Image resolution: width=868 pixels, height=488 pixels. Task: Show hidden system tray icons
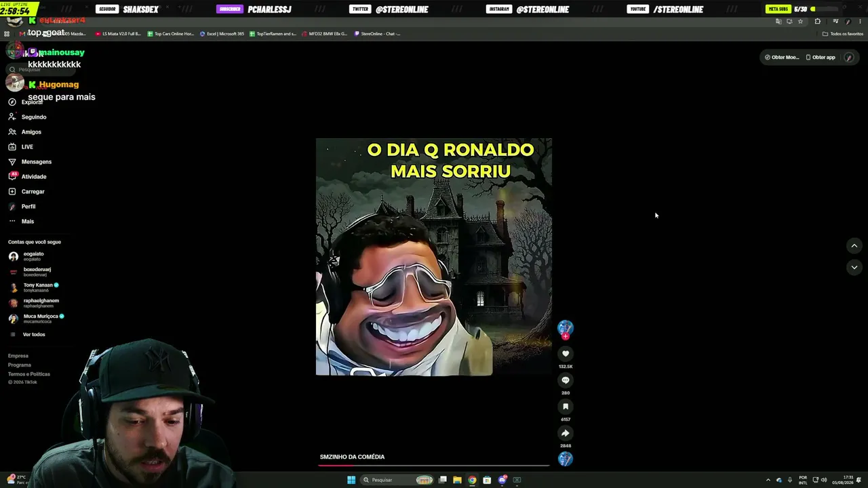(x=768, y=480)
